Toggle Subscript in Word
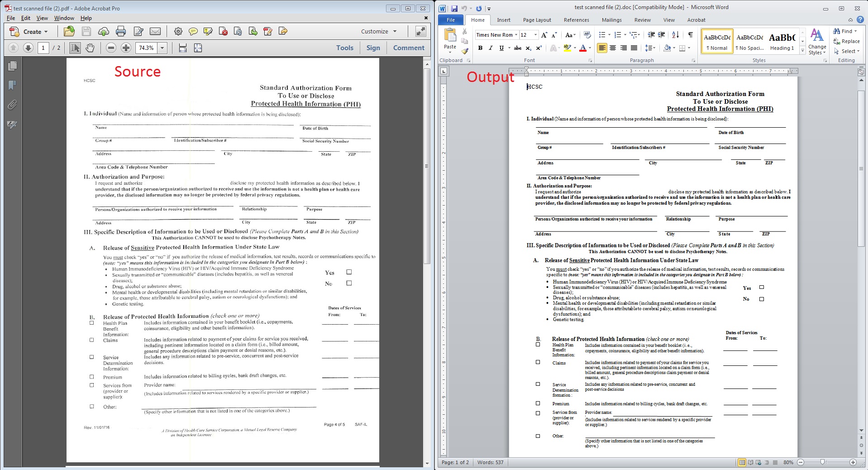 click(x=528, y=48)
